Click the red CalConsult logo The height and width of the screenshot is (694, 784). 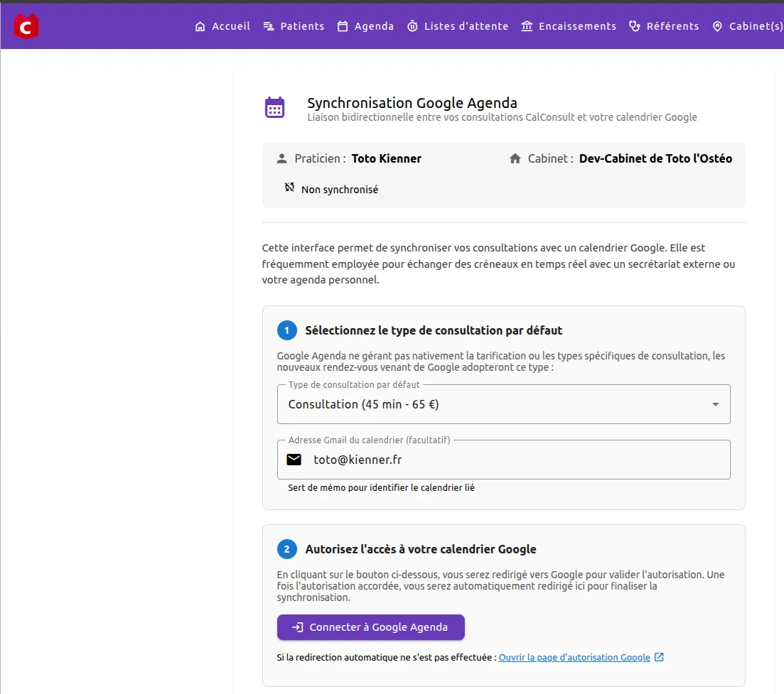(26, 26)
